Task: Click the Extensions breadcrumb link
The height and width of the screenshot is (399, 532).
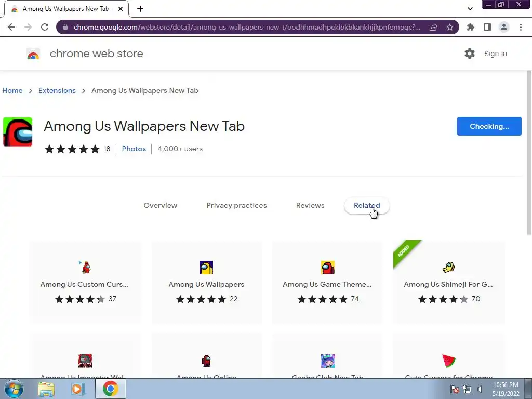Action: coord(57,90)
